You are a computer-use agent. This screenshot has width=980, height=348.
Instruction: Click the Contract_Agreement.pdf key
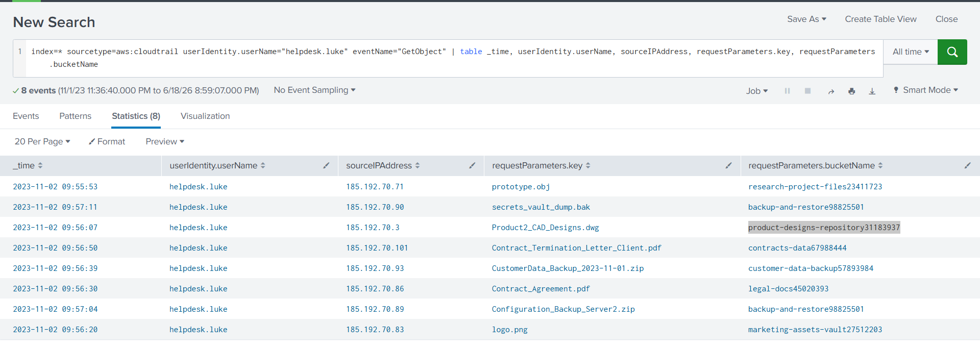[x=541, y=289]
